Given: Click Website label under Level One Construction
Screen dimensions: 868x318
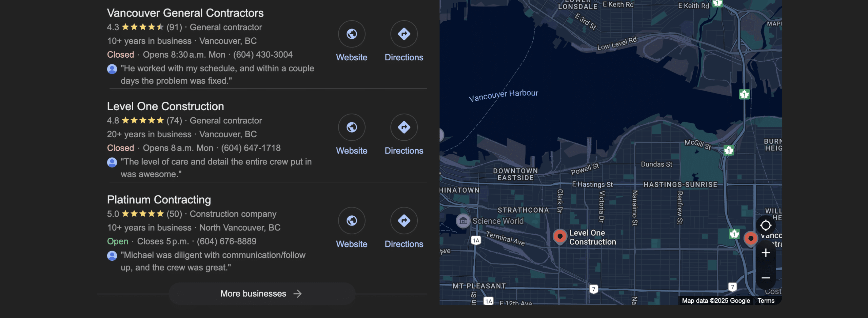Looking at the screenshot, I should coord(352,151).
